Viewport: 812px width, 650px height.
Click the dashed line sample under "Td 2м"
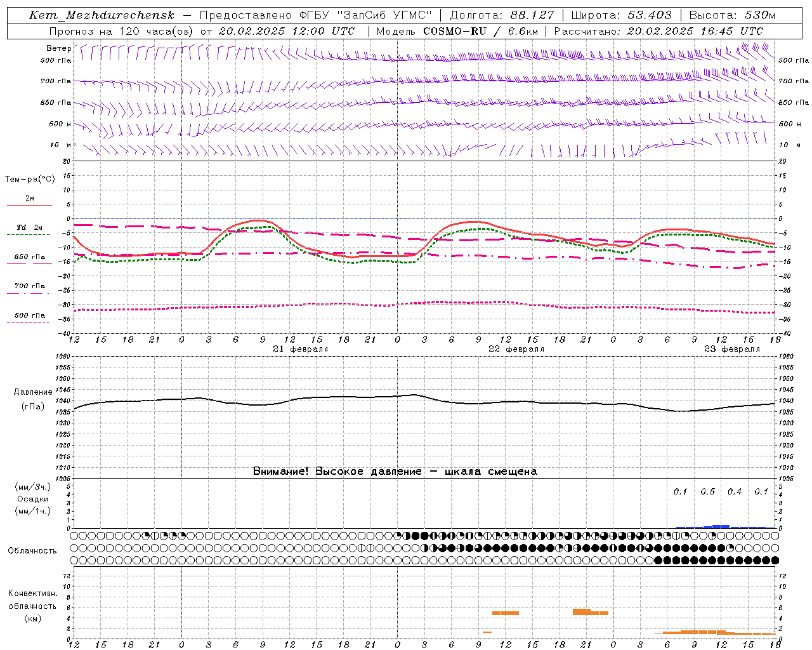pos(29,234)
